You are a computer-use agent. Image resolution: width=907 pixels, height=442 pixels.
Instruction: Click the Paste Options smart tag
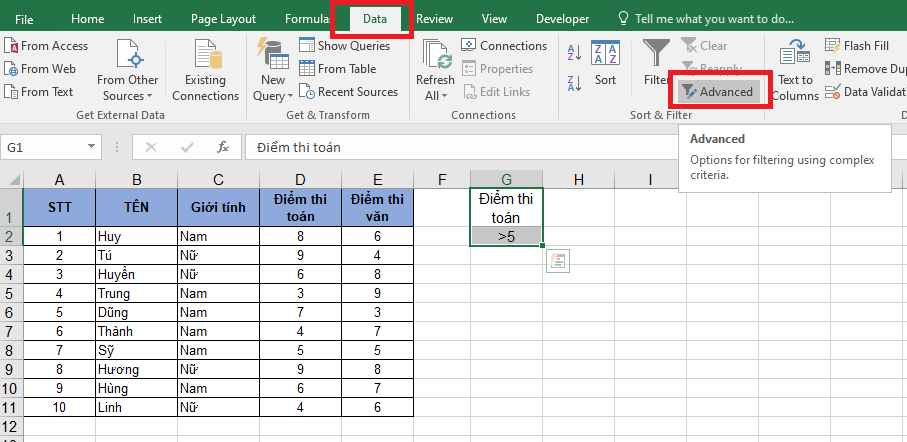[558, 262]
